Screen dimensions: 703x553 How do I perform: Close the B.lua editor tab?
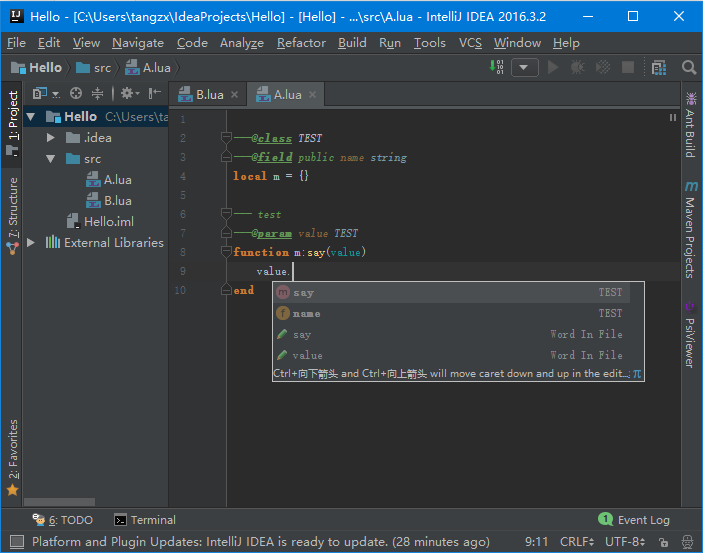[234, 94]
